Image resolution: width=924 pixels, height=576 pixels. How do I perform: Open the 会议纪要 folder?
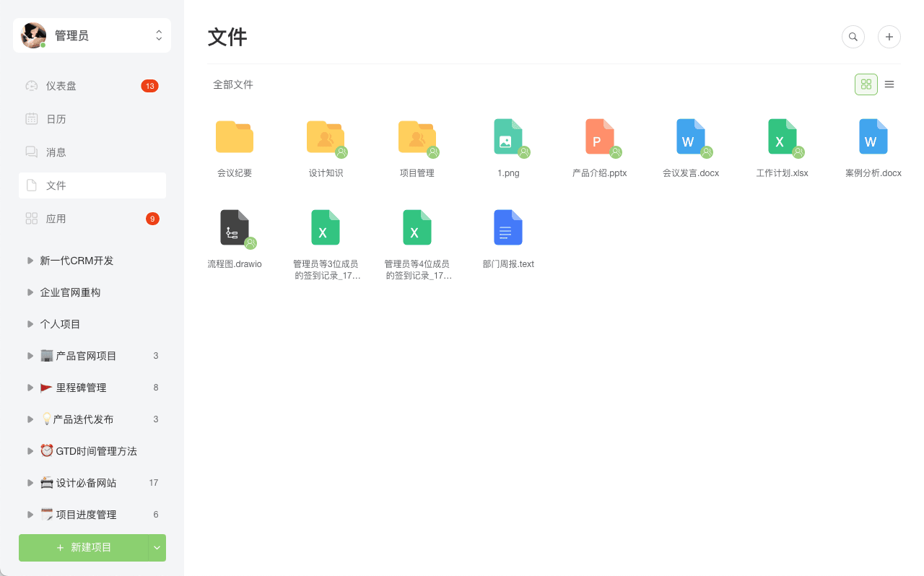pyautogui.click(x=234, y=137)
